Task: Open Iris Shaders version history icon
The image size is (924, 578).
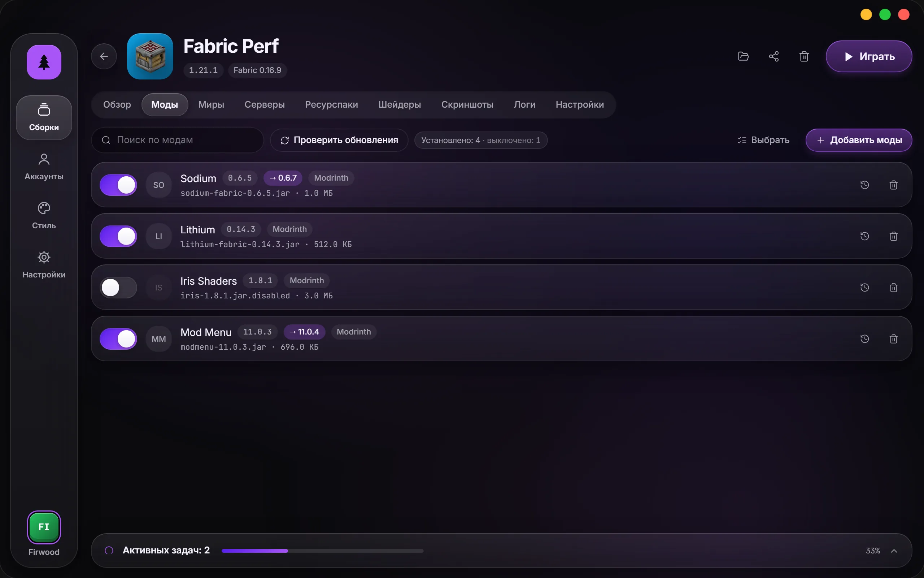Action: point(864,288)
